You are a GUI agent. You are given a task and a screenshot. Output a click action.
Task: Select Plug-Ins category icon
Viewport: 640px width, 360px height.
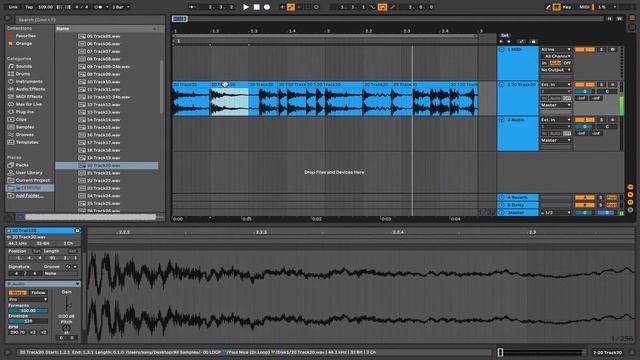pos(11,112)
